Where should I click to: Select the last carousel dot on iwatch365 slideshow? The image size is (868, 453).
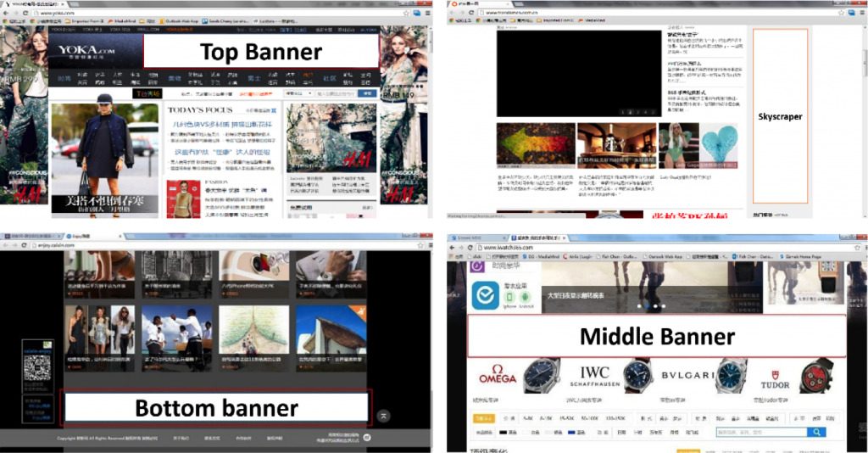663,306
